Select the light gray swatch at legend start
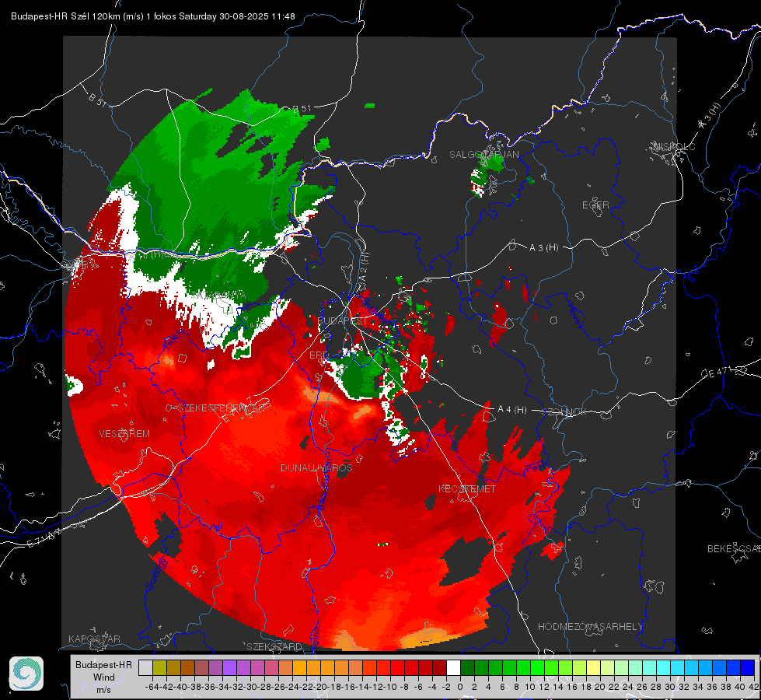Image resolution: width=761 pixels, height=700 pixels. pos(145,667)
